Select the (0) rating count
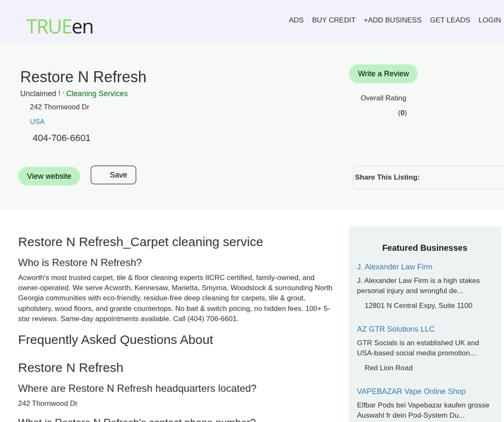504x422 pixels. click(x=402, y=113)
